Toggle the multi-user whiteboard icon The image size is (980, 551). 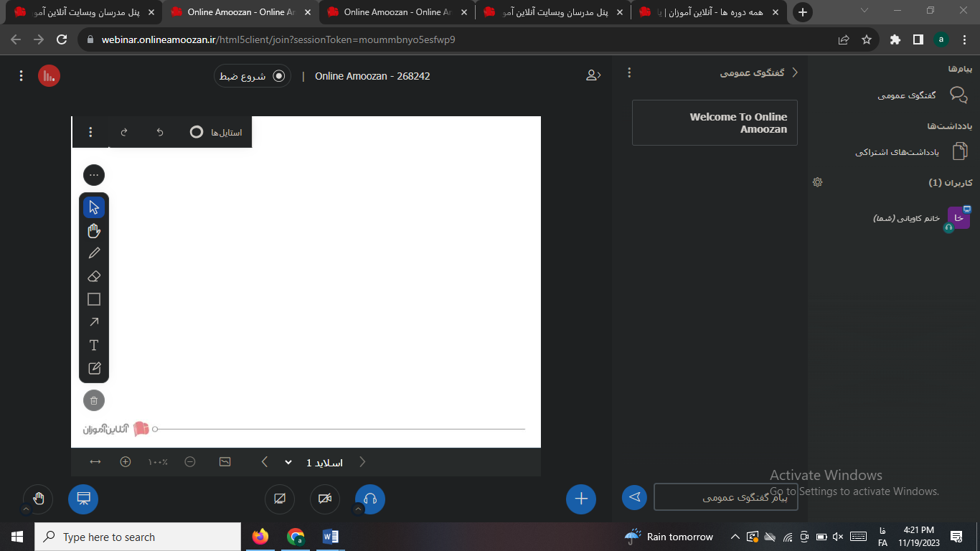pyautogui.click(x=225, y=462)
